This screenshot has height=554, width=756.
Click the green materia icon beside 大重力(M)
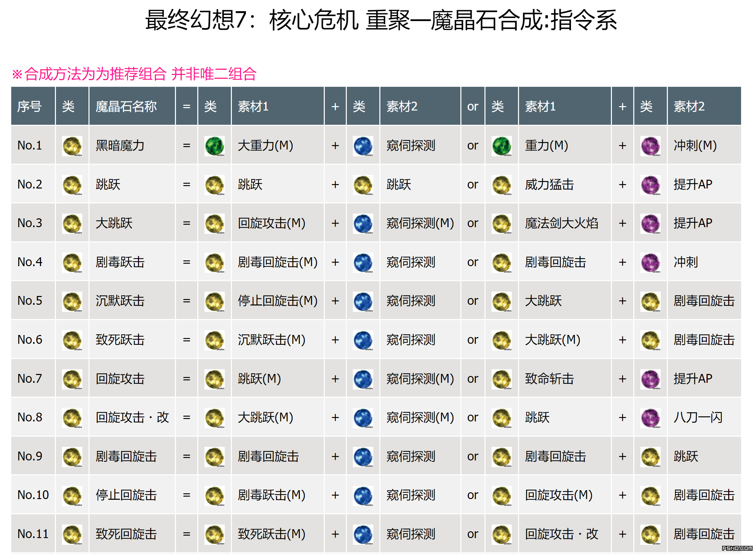(x=215, y=146)
